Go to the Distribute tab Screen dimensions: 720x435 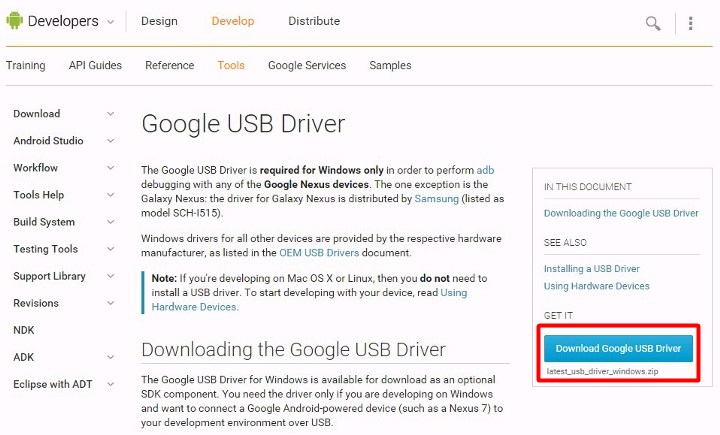[314, 21]
